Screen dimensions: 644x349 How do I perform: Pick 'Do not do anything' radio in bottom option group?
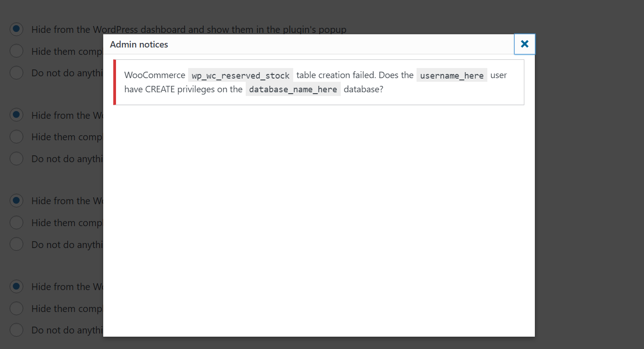[x=16, y=330]
